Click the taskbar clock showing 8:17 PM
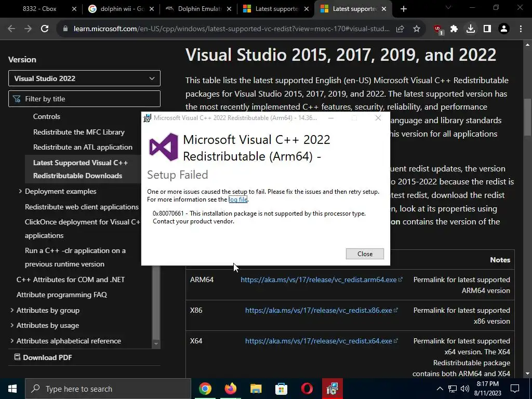 [x=487, y=389]
